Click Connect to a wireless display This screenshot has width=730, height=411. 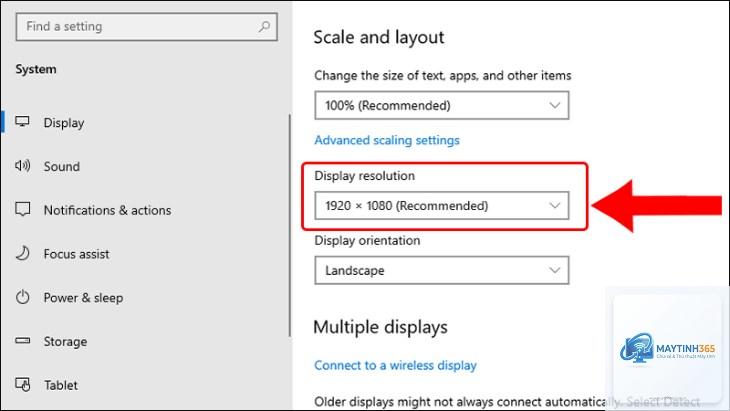[x=395, y=365]
